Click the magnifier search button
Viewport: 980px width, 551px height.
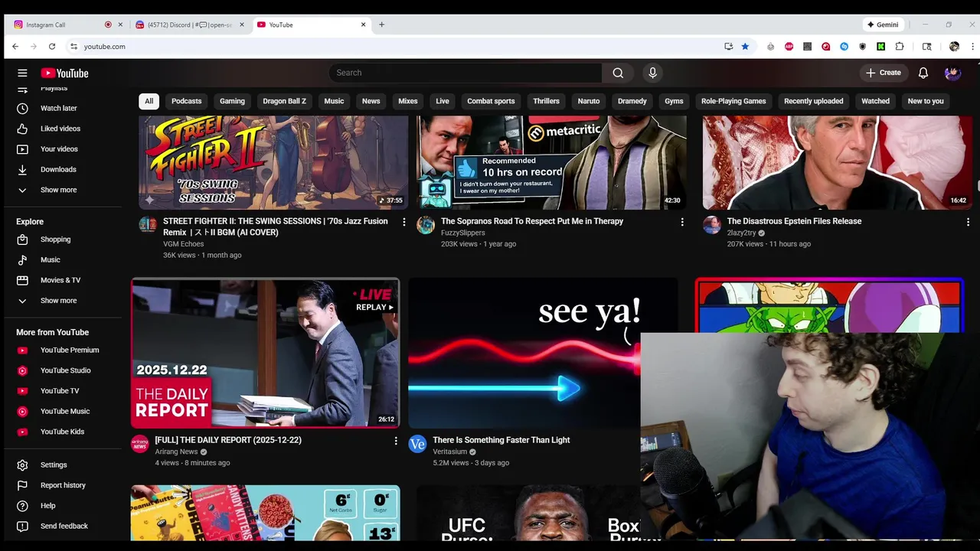(618, 73)
